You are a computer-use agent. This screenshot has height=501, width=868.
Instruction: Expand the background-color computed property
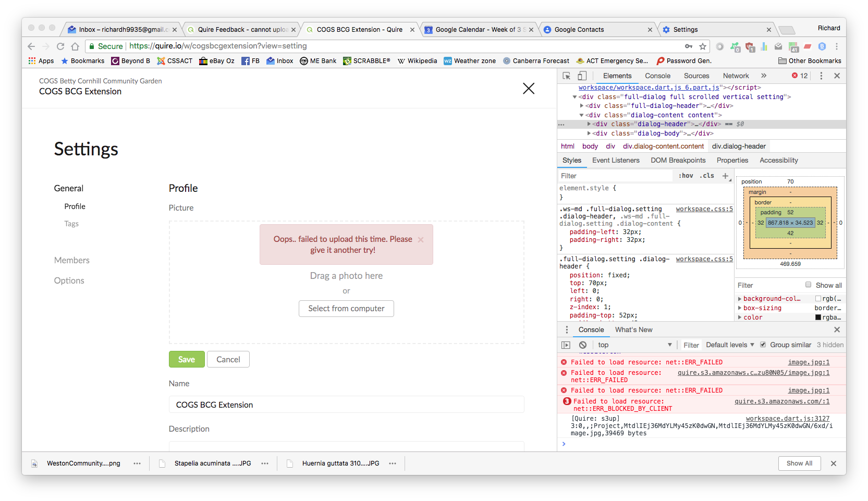(739, 299)
